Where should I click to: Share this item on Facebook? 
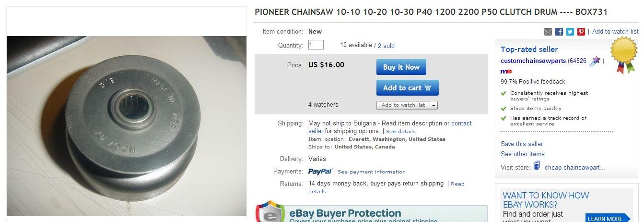coord(559,32)
